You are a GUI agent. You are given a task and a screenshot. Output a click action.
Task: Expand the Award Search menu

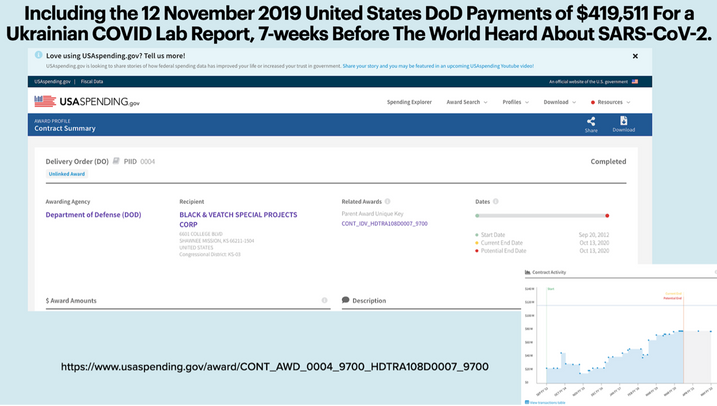tap(467, 102)
